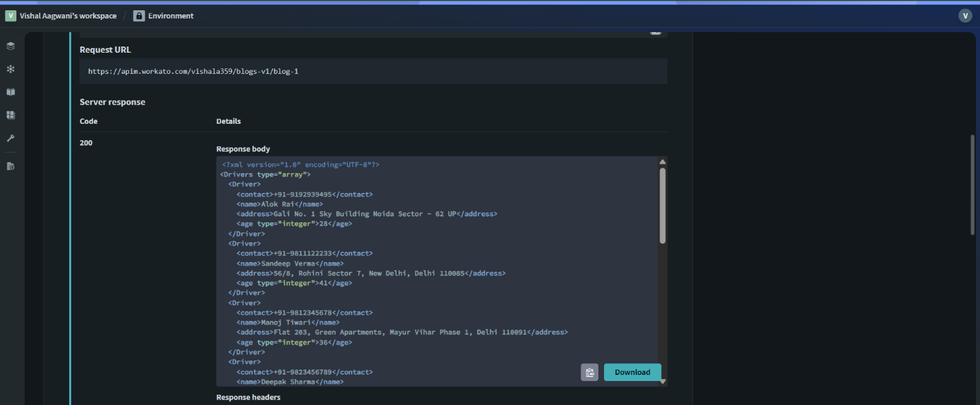Click the green workspace V badge

click(x=10, y=16)
